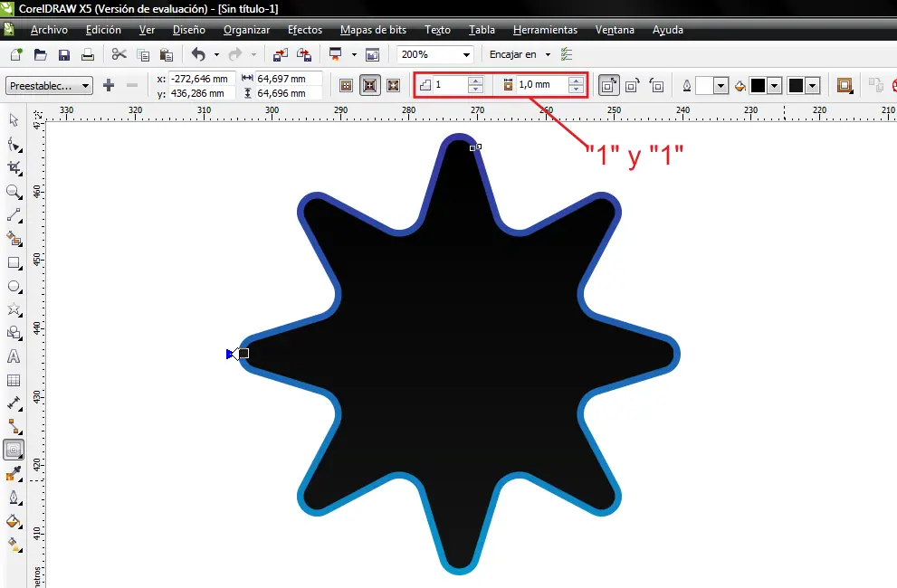Expand the Preestablec... presets dropdown
897x588 pixels.
click(49, 86)
